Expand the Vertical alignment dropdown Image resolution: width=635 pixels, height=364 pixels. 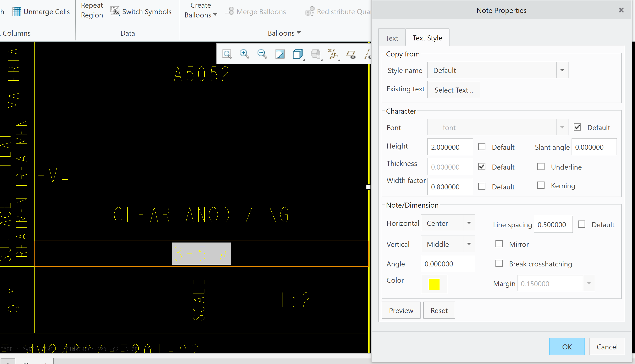point(469,244)
